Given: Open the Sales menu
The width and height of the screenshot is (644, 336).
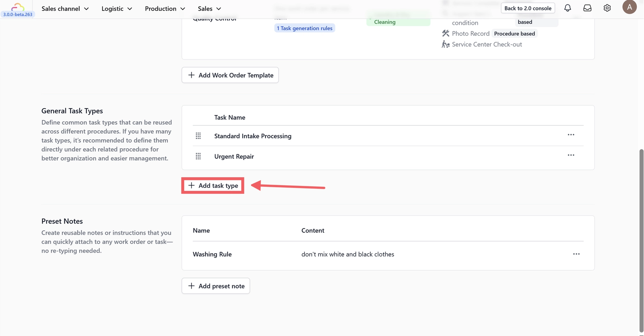Looking at the screenshot, I should pyautogui.click(x=209, y=8).
